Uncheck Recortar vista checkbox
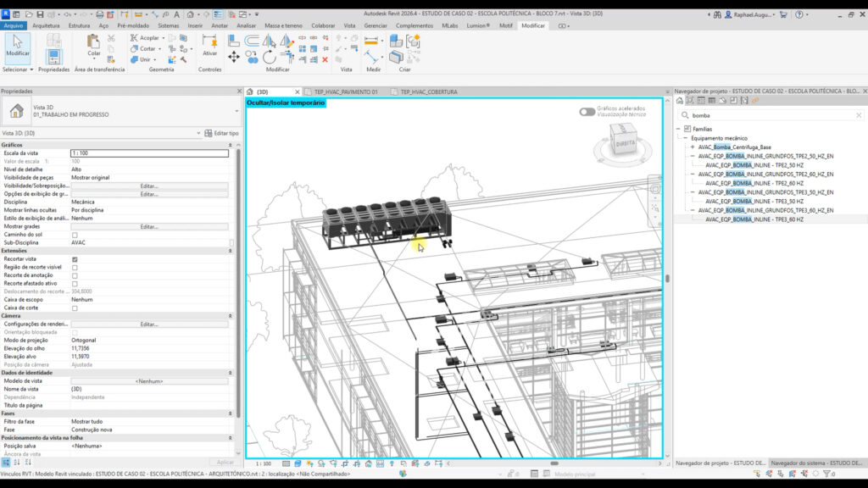Image resolution: width=868 pixels, height=488 pixels. click(75, 259)
